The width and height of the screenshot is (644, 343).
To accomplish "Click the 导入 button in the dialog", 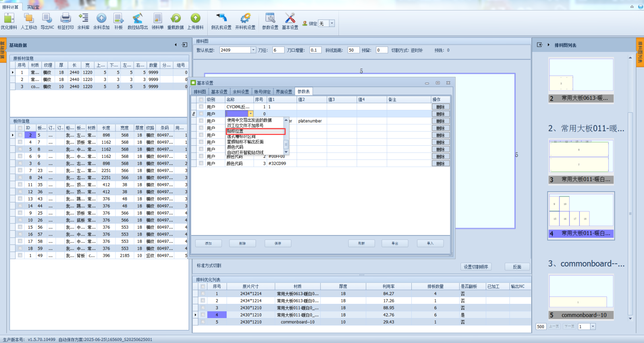I will 430,243.
